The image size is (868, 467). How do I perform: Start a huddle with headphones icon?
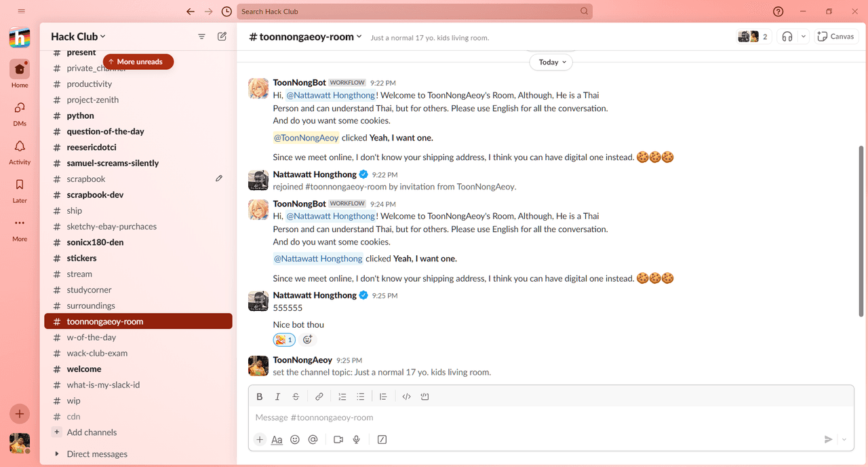[x=787, y=37]
